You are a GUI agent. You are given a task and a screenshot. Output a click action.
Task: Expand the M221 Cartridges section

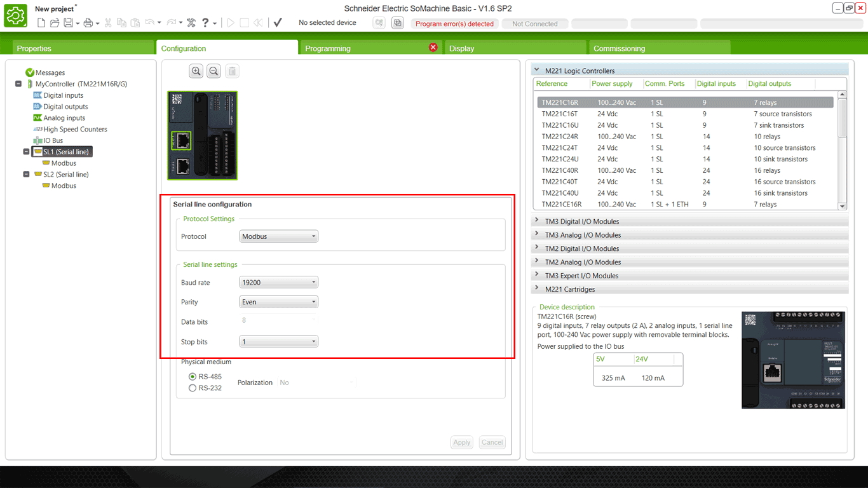coord(537,288)
